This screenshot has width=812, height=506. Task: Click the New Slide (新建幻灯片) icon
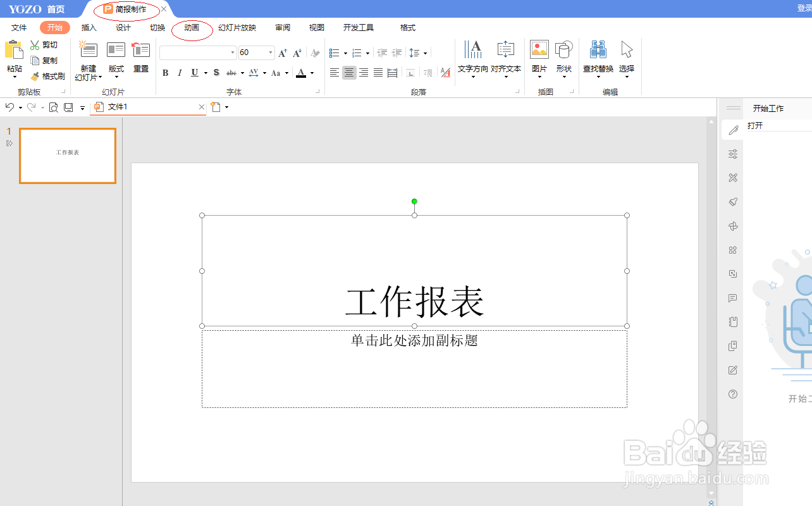[88, 49]
